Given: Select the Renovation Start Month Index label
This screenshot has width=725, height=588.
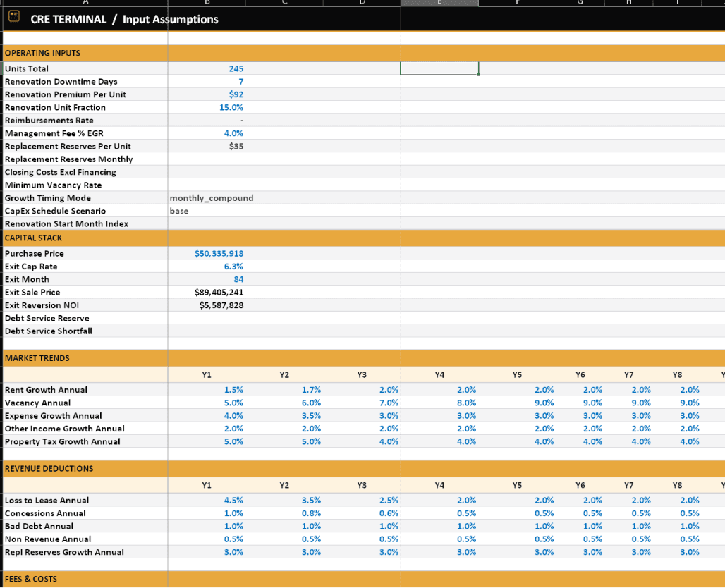Looking at the screenshot, I should point(66,223).
